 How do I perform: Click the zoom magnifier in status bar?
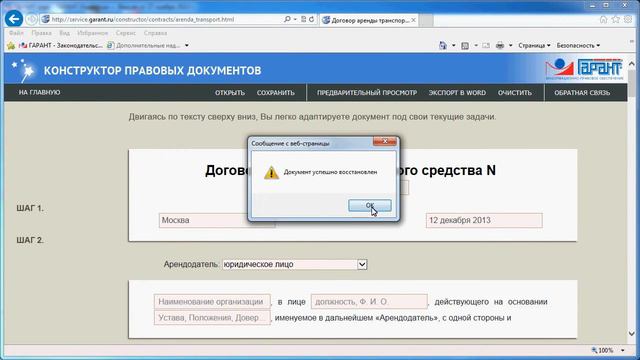point(594,350)
